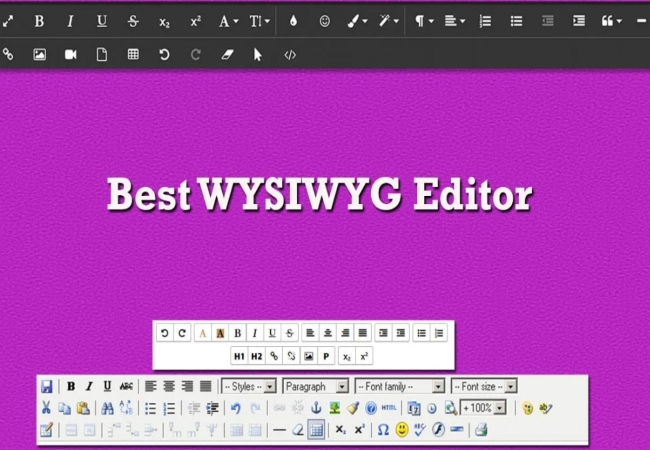Click yellow smiley face in bottom toolbar
The image size is (650, 450).
coord(402,430)
